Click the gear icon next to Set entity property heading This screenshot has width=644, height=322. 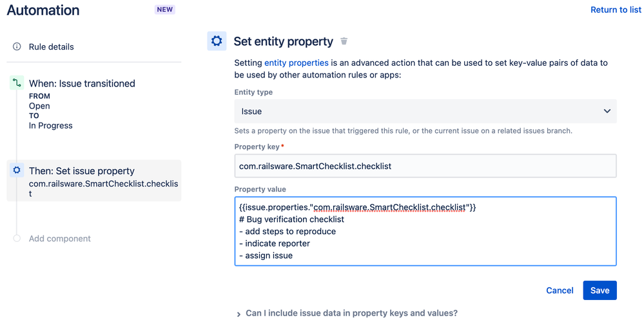217,41
